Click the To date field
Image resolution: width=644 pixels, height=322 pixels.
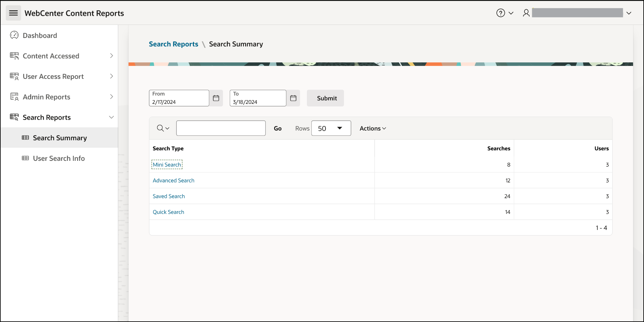tap(258, 98)
